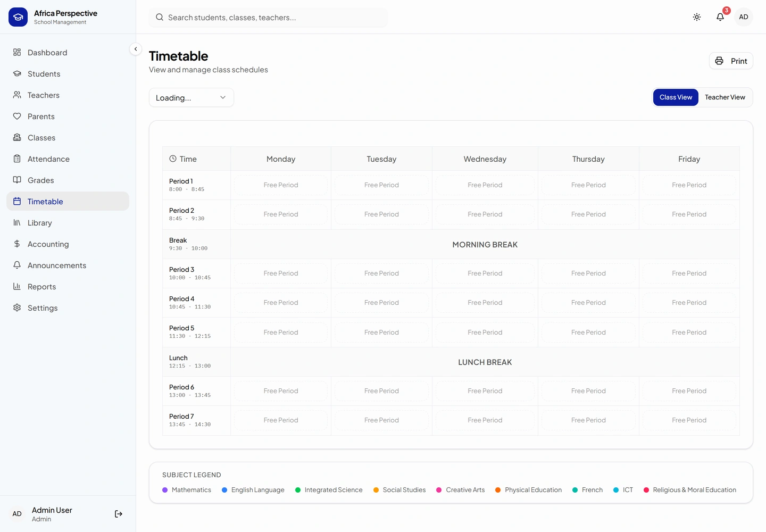Switch to Class View
This screenshot has height=532, width=766.
coord(676,97)
